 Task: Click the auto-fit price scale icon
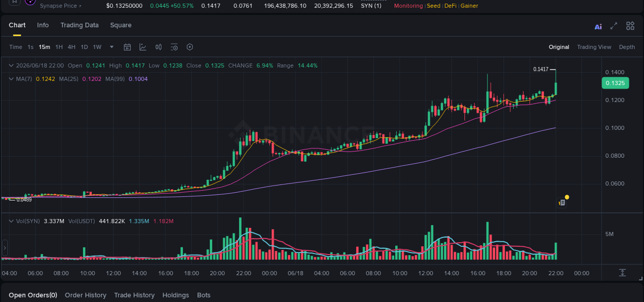click(622, 273)
